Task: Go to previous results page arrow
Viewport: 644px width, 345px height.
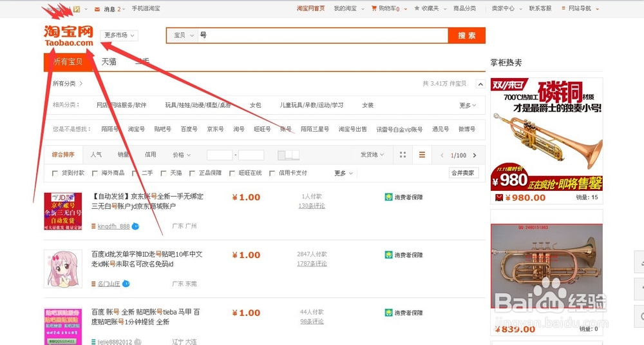Action: click(x=442, y=155)
